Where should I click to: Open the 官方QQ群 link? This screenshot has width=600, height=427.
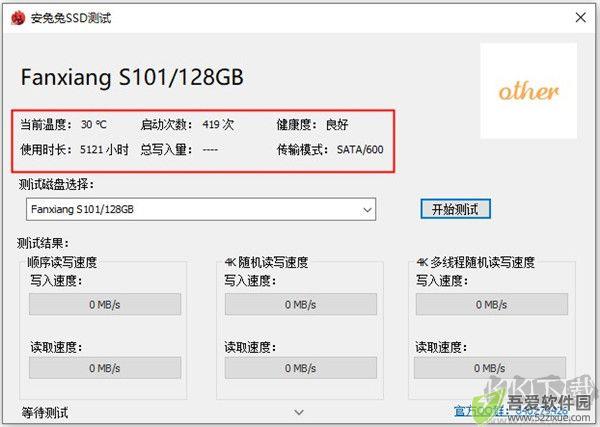pyautogui.click(x=511, y=411)
